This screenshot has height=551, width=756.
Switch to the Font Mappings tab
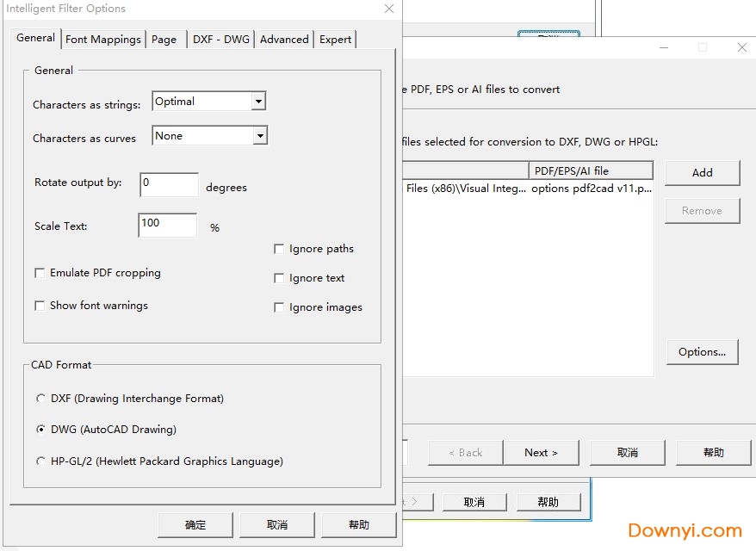point(102,40)
